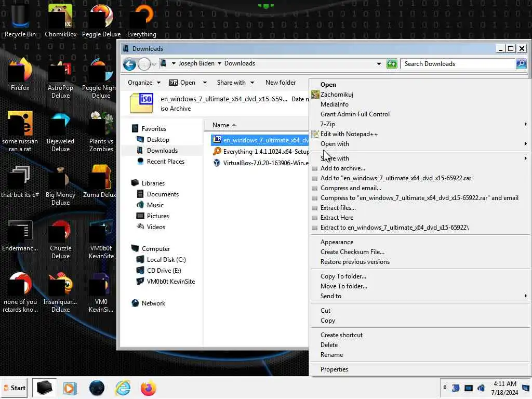
Task: Open Plants vs Zombies desktop icon
Action: [x=101, y=132]
